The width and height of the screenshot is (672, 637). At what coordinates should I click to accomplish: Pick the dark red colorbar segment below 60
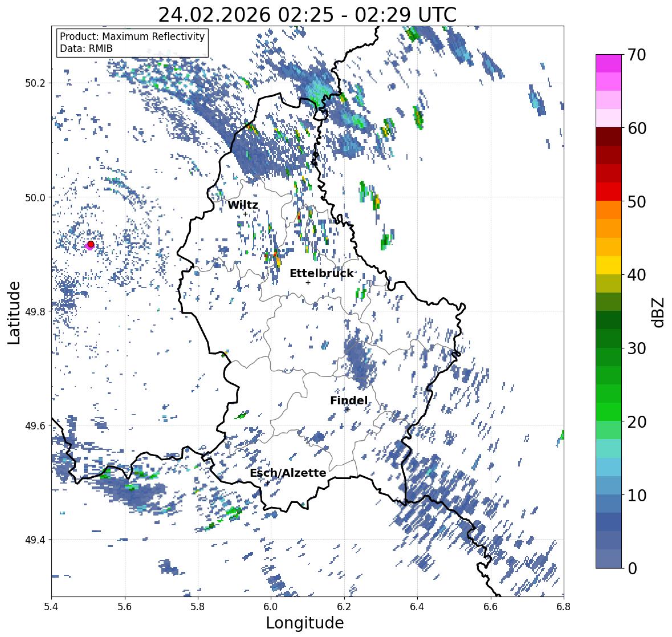tap(609, 137)
